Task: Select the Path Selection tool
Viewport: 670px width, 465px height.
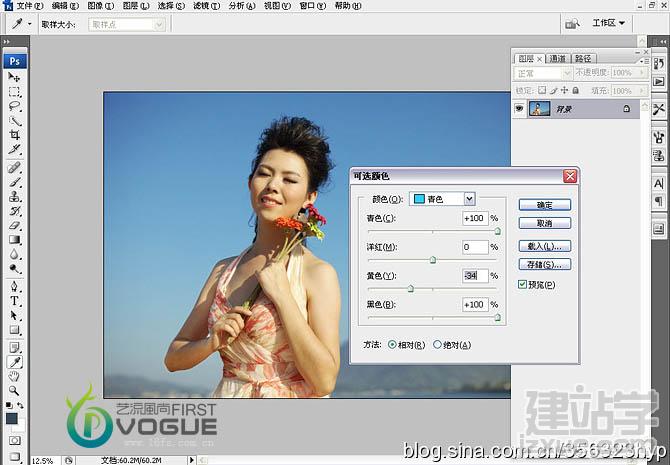Action: 14,315
